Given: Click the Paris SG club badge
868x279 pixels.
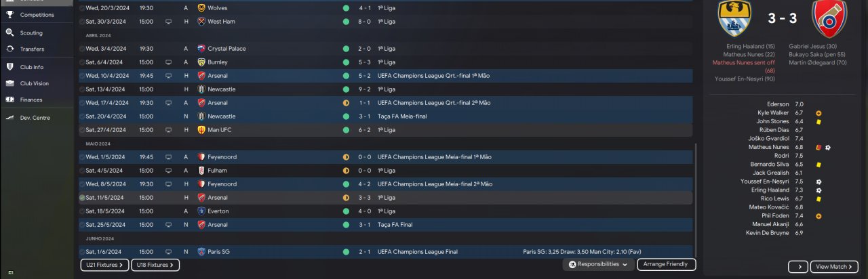Looking at the screenshot, I should [201, 252].
